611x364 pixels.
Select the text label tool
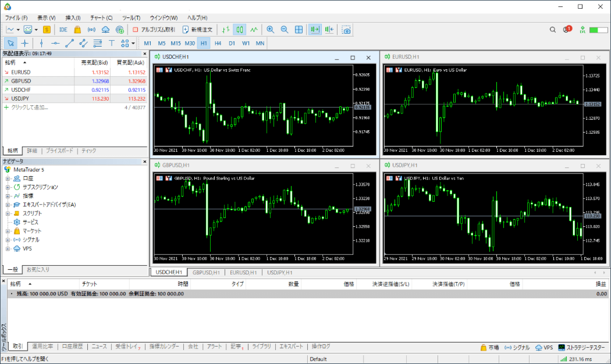(111, 44)
